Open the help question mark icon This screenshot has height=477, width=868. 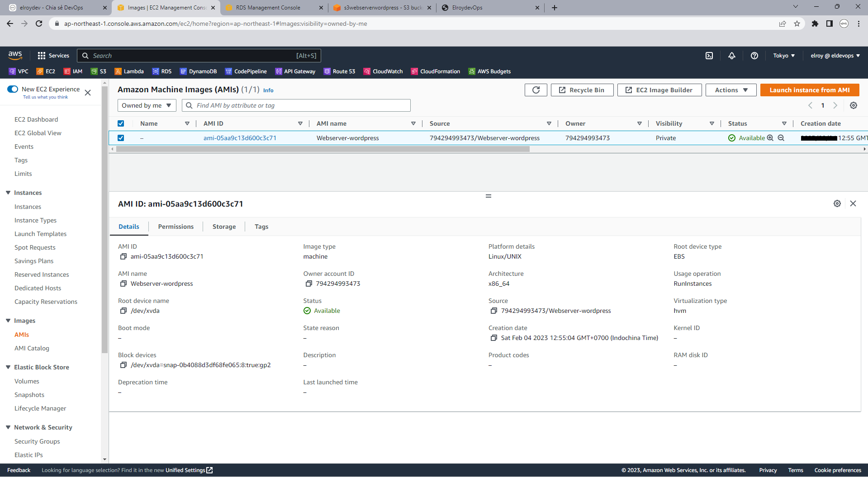pyautogui.click(x=754, y=56)
